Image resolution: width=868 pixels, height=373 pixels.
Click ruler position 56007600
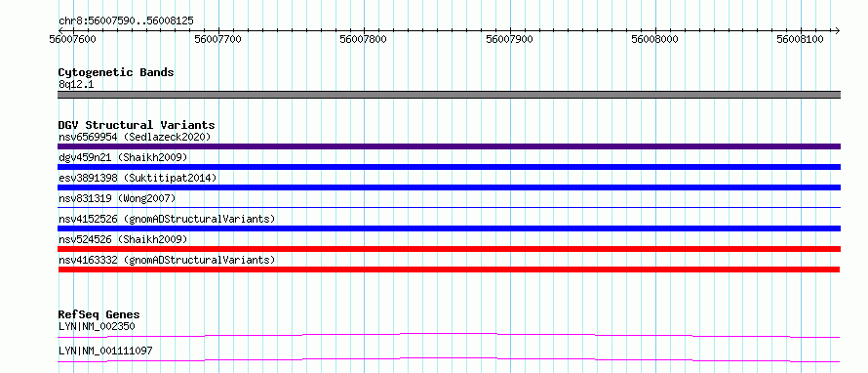click(x=72, y=39)
